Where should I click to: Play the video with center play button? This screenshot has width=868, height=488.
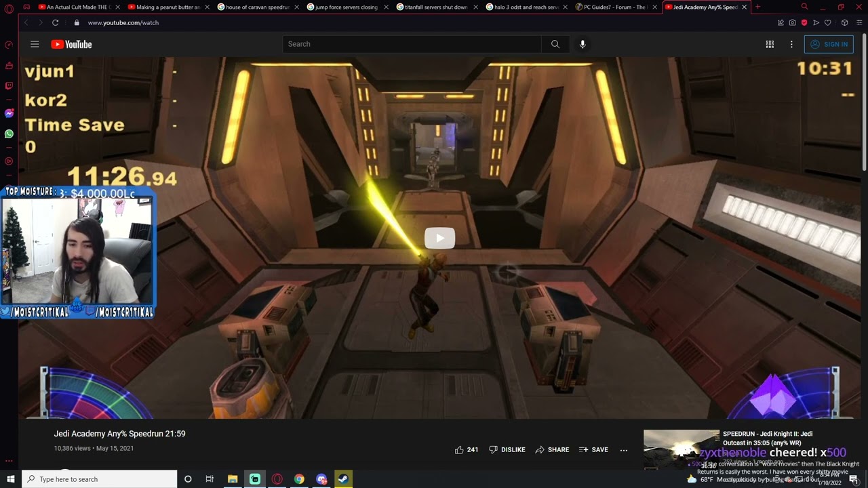pos(439,238)
